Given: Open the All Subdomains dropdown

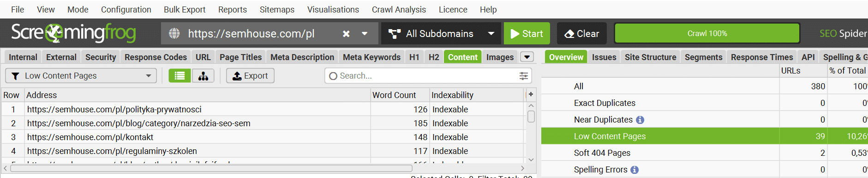Looking at the screenshot, I should pos(441,34).
